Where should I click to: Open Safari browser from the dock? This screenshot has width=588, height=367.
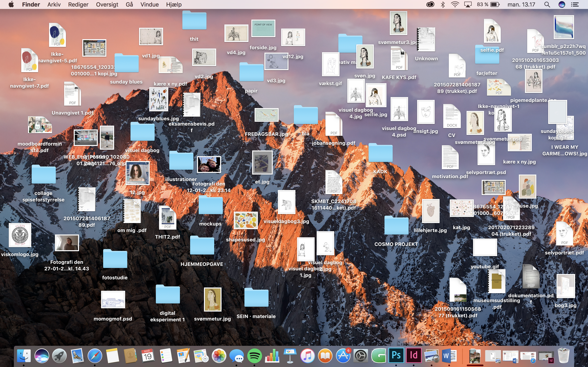pos(95,356)
